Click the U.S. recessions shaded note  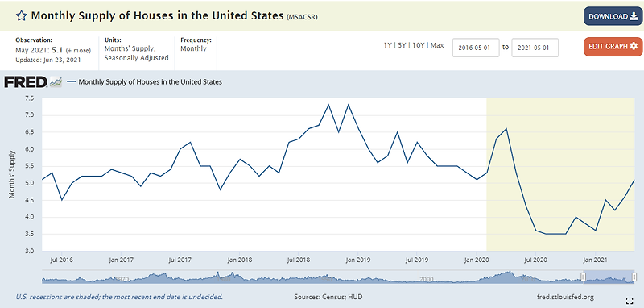coord(119,297)
